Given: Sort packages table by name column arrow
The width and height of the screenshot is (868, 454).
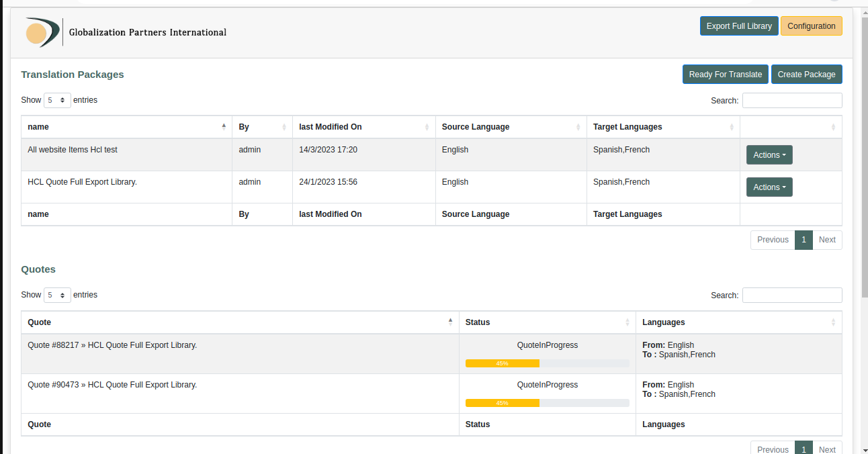Looking at the screenshot, I should (x=224, y=126).
